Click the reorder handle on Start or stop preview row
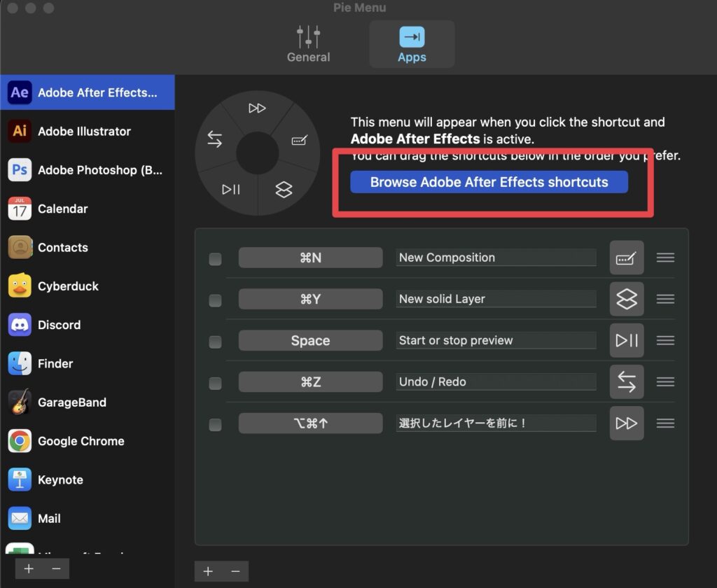Image resolution: width=717 pixels, height=588 pixels. (665, 341)
